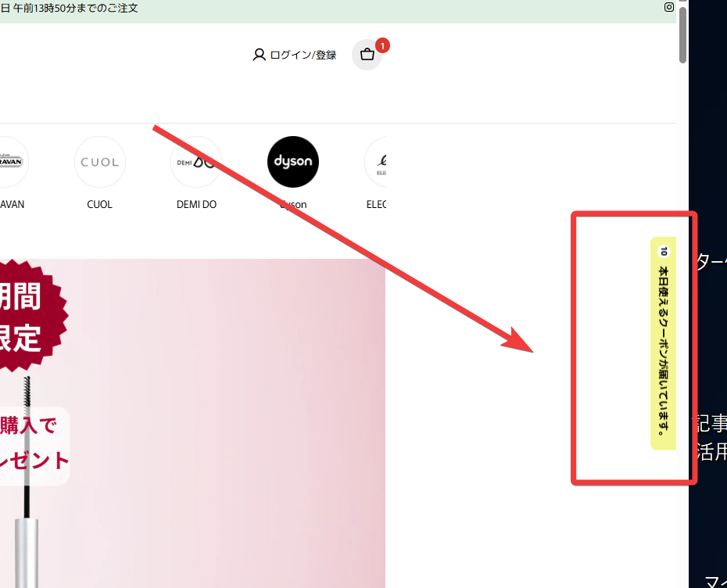Open the ログイン/登録 link
Screen dimensions: 727x588
[303, 55]
